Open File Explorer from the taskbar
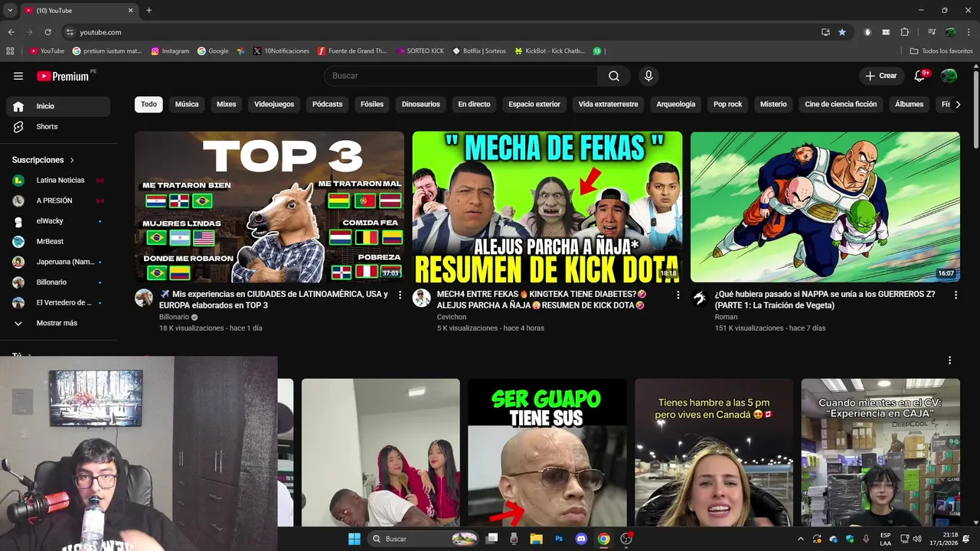 point(536,539)
